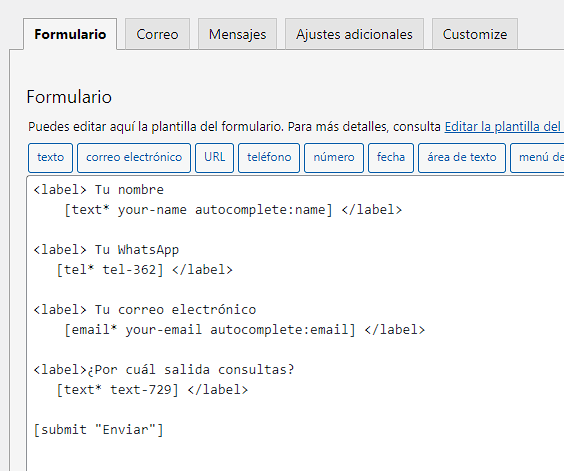Insert a texto field tag
Screen dimensions: 564x471
coord(50,158)
